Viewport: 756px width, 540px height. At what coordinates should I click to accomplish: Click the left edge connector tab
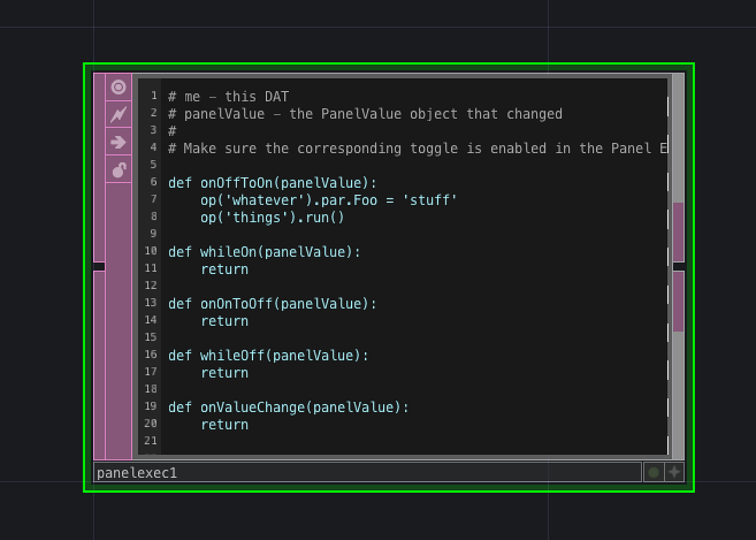(x=98, y=266)
